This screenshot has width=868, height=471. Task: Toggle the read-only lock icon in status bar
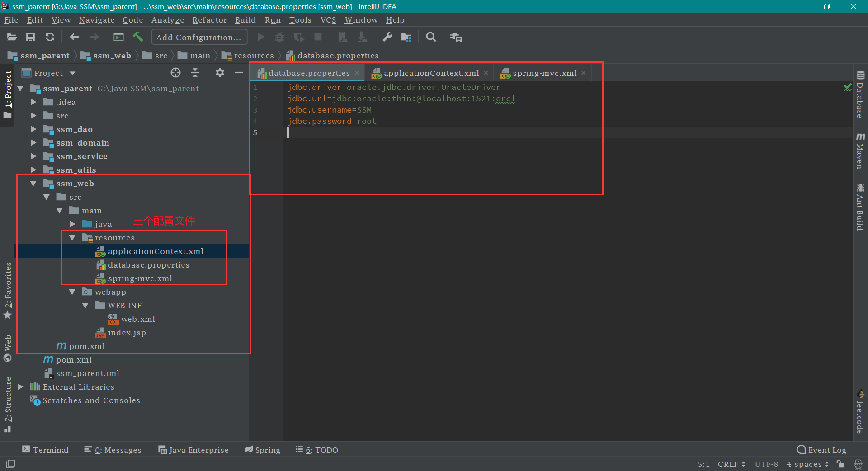click(x=840, y=464)
